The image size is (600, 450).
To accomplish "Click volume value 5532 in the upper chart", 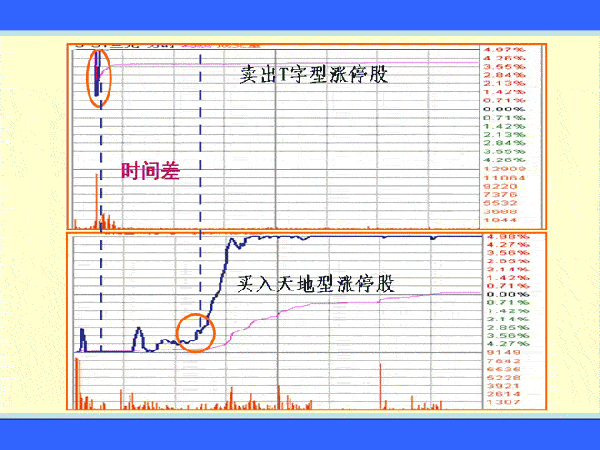I will coord(501,203).
